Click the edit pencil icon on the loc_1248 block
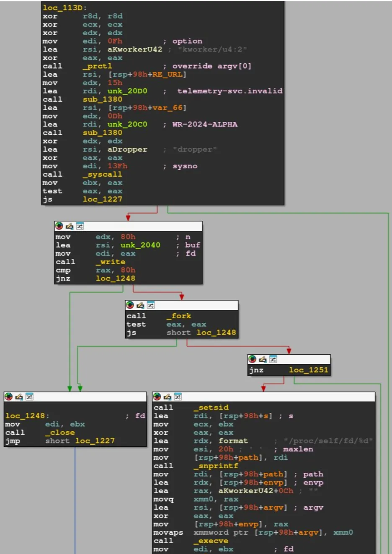The height and width of the screenshot is (554, 392). [x=19, y=397]
